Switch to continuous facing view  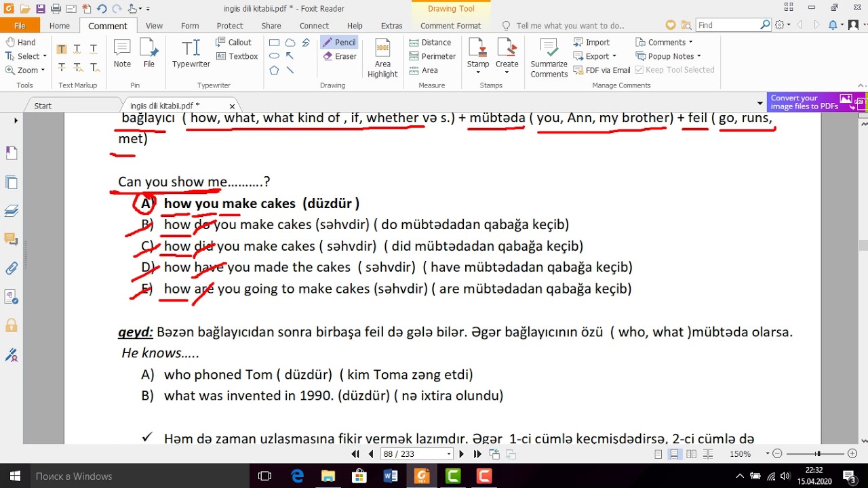click(x=707, y=454)
